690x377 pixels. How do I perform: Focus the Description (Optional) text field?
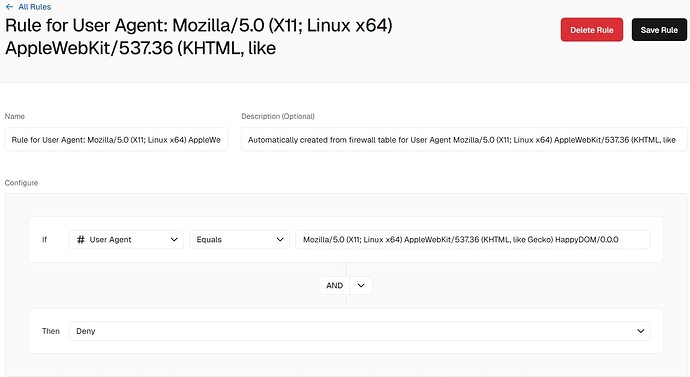464,140
